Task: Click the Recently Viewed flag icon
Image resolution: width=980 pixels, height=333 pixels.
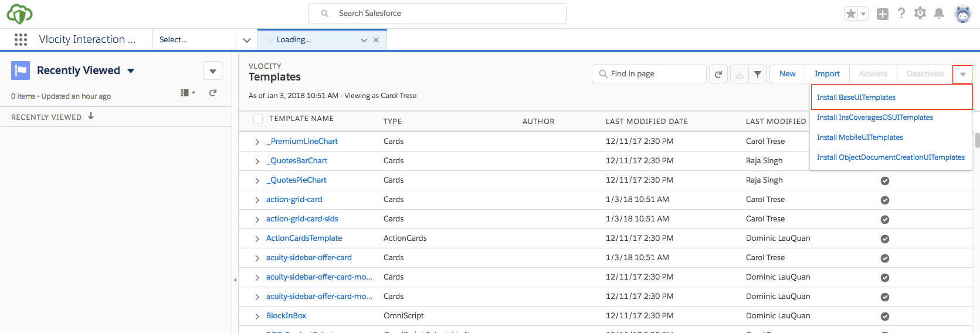Action: pyautogui.click(x=21, y=70)
